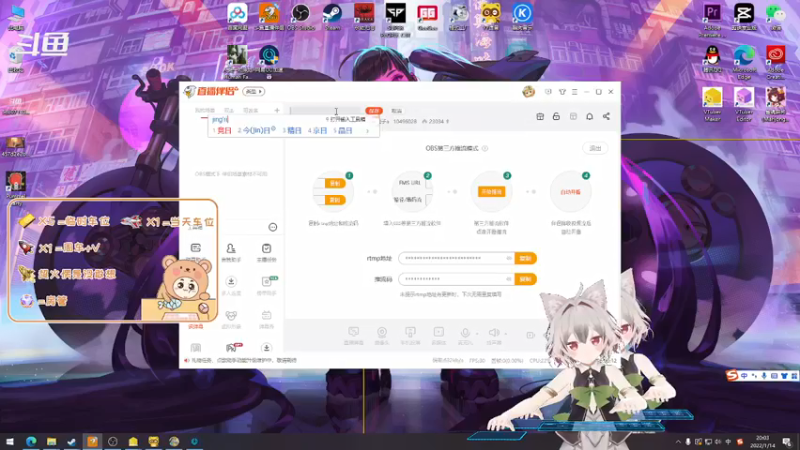The width and height of the screenshot is (800, 450).
Task: Open the hamburger menu in title bar
Action: [x=574, y=92]
